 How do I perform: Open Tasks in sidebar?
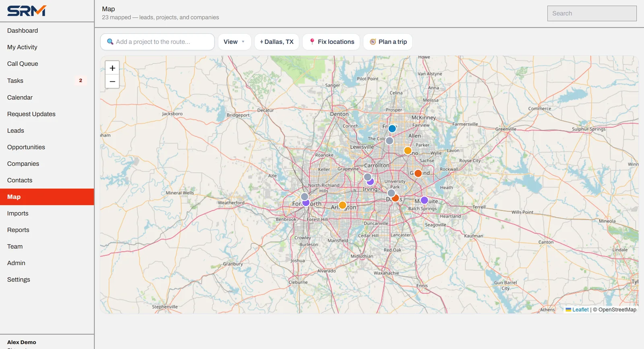(x=47, y=81)
